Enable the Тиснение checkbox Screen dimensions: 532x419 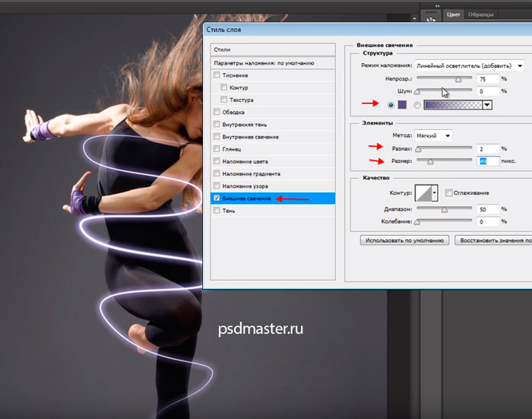217,75
